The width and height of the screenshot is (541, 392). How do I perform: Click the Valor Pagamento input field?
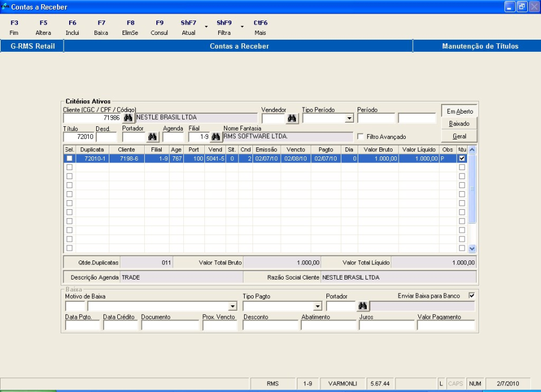[x=445, y=325]
